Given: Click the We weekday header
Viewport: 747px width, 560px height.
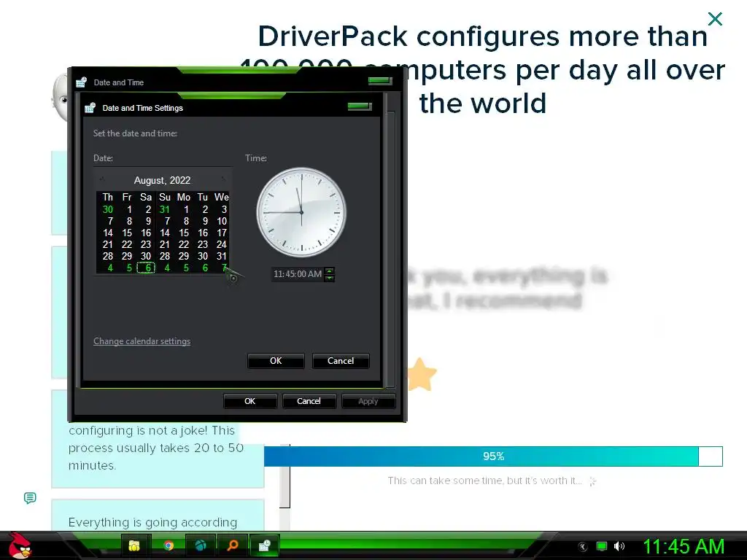Looking at the screenshot, I should (x=222, y=197).
